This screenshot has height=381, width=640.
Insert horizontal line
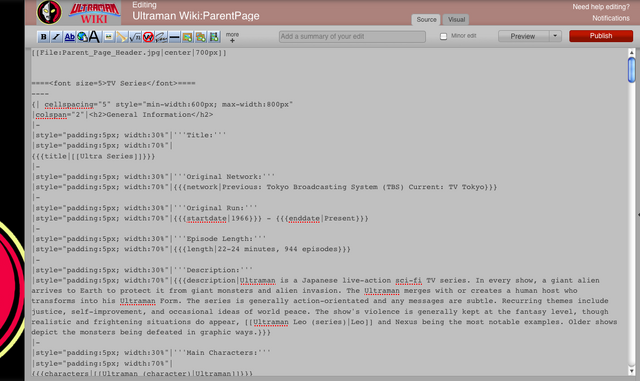pyautogui.click(x=174, y=37)
